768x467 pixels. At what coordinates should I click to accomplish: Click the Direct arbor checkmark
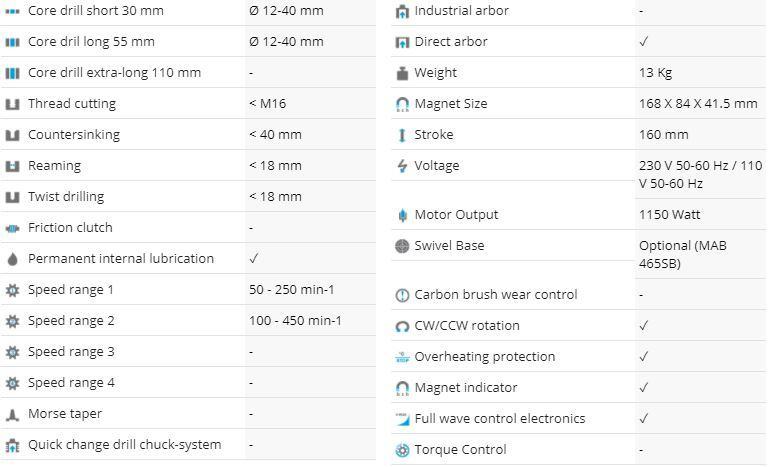(644, 42)
